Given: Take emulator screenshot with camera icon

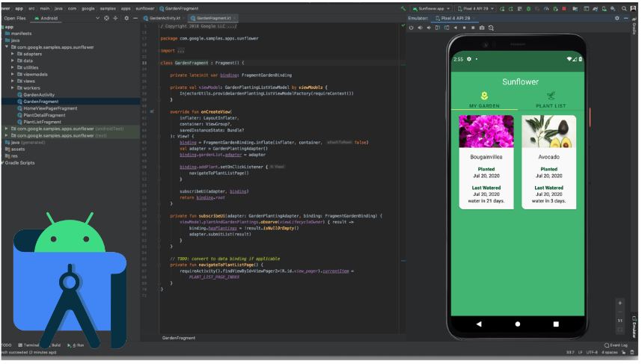Looking at the screenshot, I should coord(482,28).
